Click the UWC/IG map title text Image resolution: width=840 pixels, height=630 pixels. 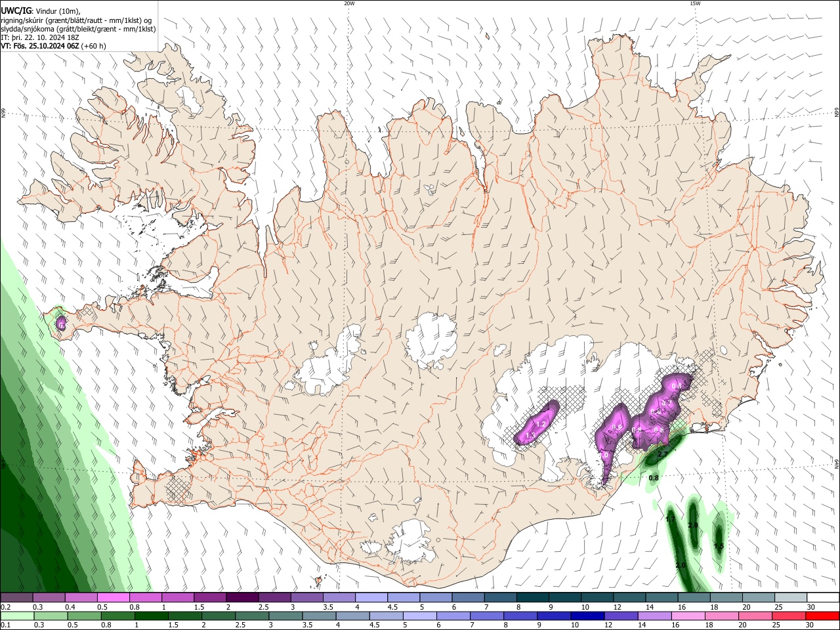point(16,10)
